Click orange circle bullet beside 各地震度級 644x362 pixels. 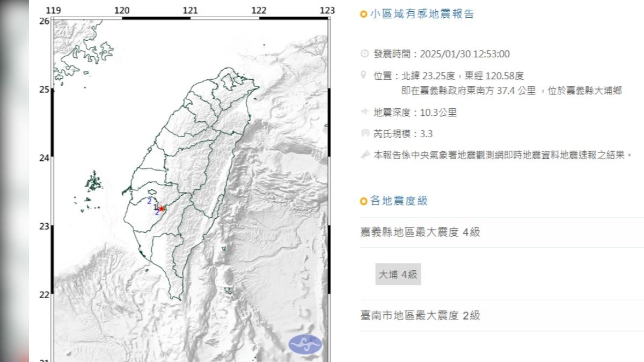tap(364, 201)
